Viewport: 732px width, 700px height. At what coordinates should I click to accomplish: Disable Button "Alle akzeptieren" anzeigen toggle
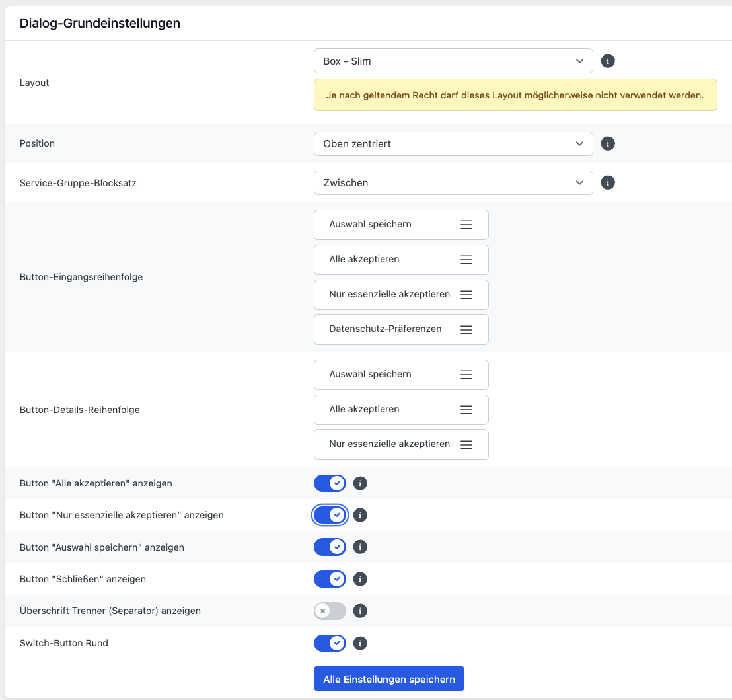click(330, 483)
